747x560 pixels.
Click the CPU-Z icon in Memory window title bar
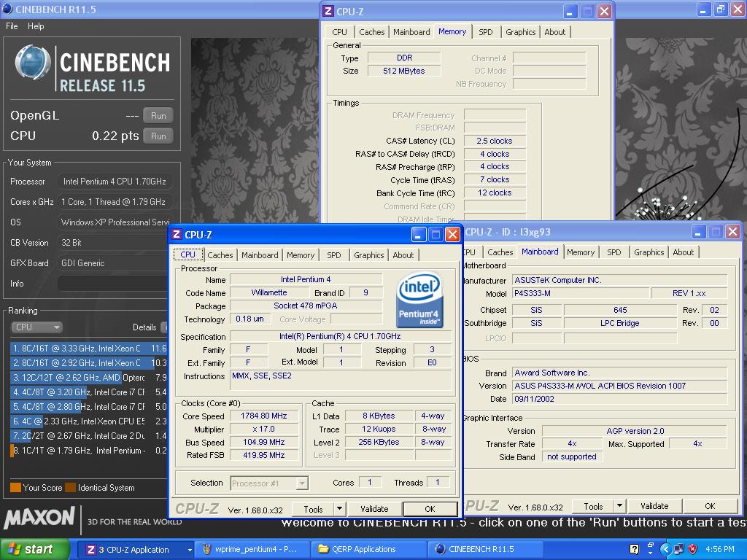328,11
